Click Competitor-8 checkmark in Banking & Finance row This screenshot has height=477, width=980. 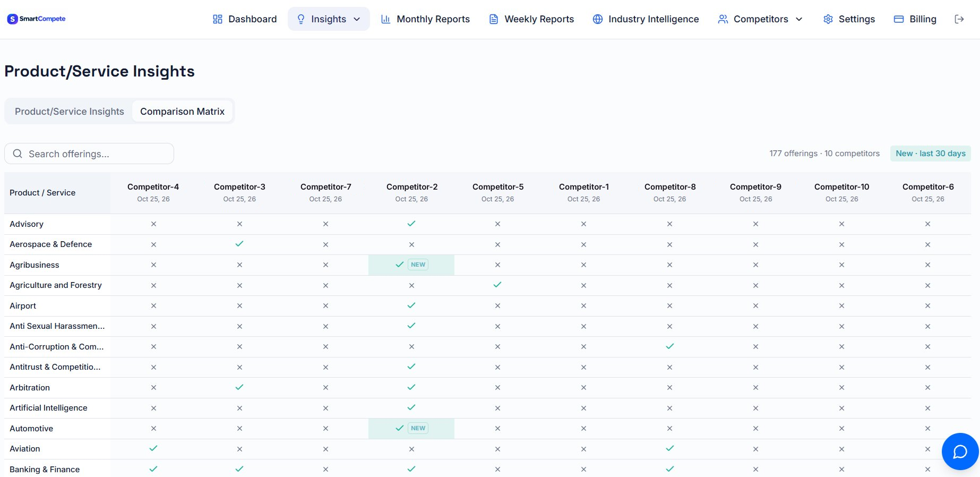(670, 469)
